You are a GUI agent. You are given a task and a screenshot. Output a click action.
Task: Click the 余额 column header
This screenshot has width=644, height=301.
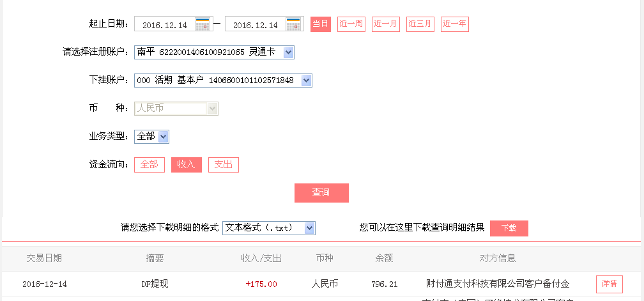point(385,258)
